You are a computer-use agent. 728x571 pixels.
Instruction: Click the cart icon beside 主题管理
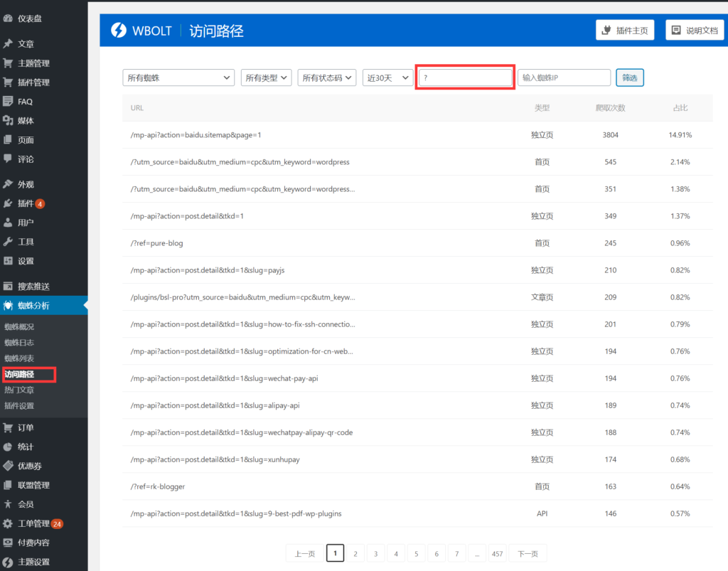[x=8, y=63]
